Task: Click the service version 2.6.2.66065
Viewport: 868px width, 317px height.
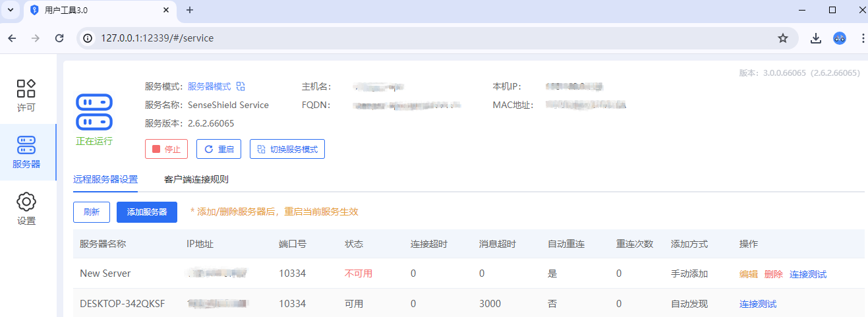Action: pos(211,123)
